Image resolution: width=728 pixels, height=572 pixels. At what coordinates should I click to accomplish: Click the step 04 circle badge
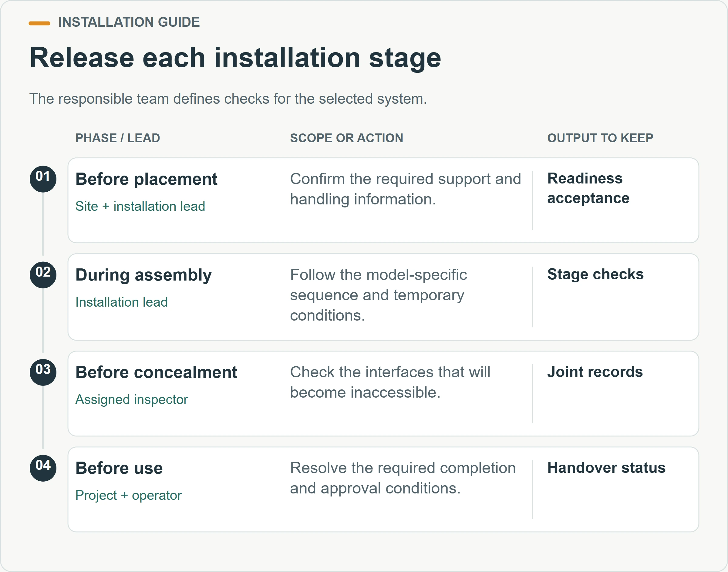[43, 468]
